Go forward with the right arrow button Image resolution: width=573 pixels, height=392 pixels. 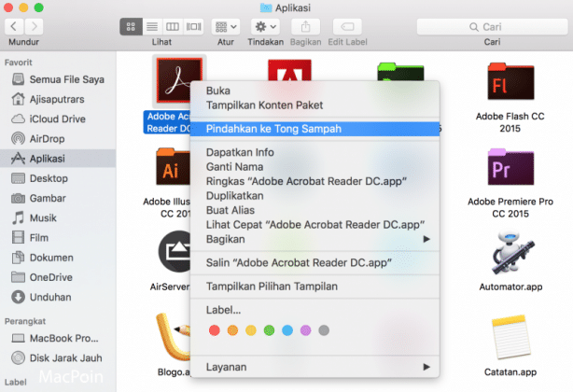34,27
